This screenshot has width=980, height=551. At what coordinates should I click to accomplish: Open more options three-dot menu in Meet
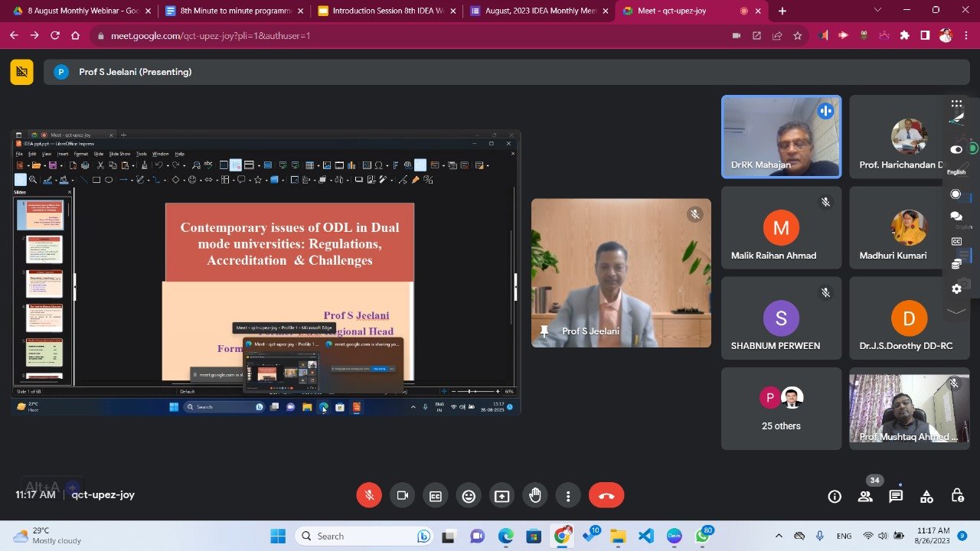568,496
